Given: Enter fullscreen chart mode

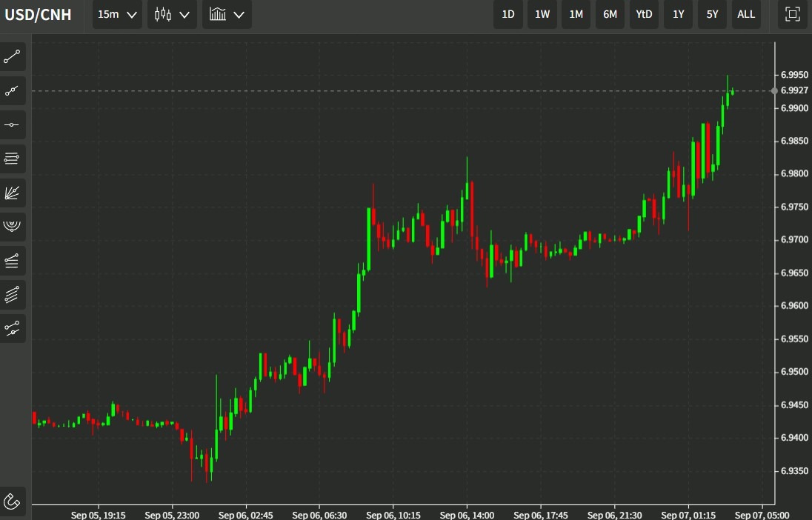Looking at the screenshot, I should 792,14.
